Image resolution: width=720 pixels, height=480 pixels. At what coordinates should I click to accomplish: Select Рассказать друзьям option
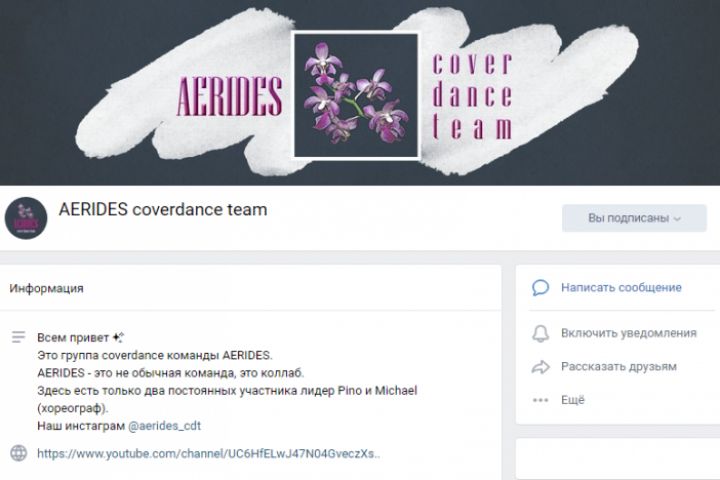coord(619,367)
